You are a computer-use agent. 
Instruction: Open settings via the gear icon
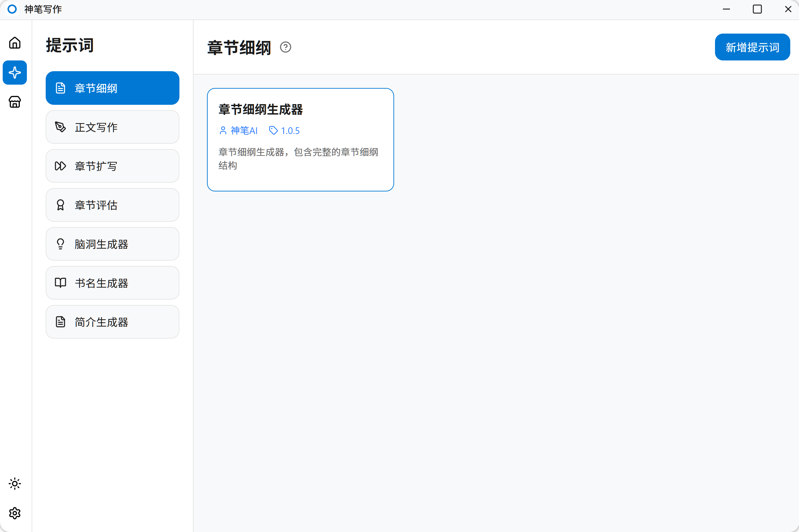pos(14,513)
